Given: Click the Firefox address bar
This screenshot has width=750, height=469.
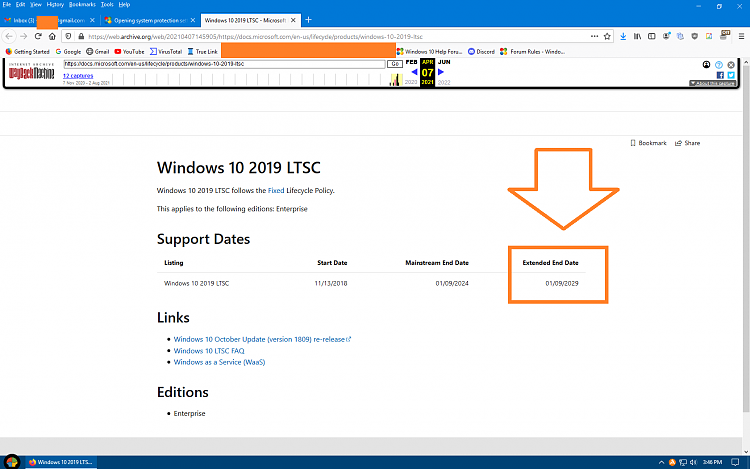Looking at the screenshot, I should 337,36.
